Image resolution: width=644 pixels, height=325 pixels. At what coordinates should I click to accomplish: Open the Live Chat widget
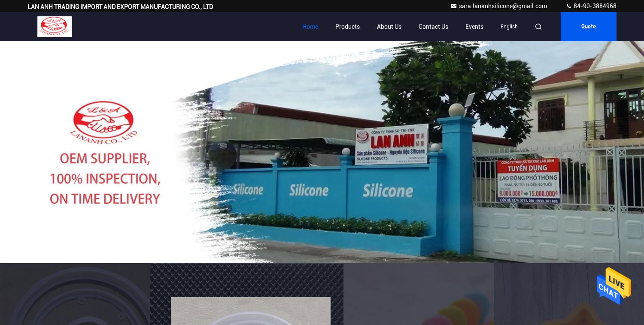click(x=614, y=286)
